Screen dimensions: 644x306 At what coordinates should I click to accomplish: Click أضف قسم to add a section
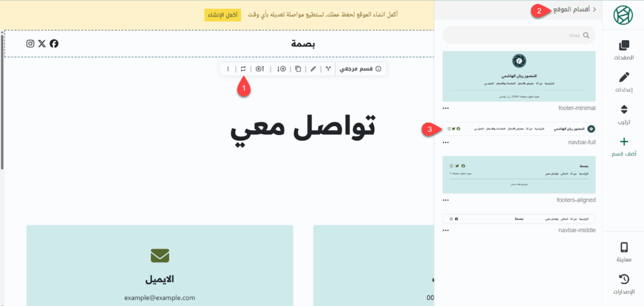tap(624, 147)
